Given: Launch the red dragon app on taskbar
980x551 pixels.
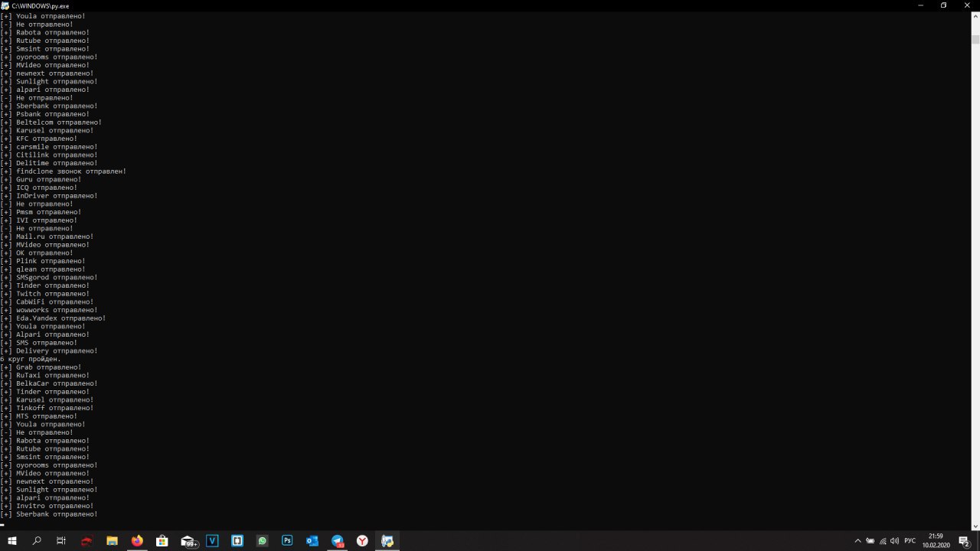Looking at the screenshot, I should click(87, 541).
